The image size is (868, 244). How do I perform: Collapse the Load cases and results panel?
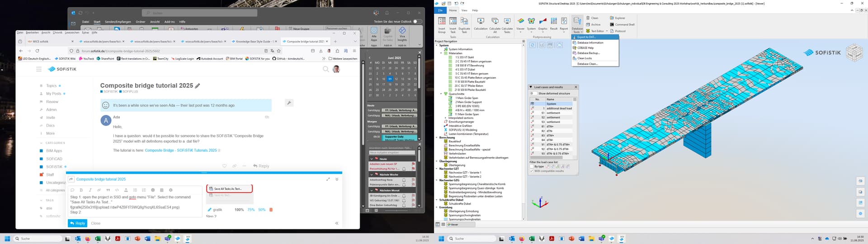tap(531, 87)
